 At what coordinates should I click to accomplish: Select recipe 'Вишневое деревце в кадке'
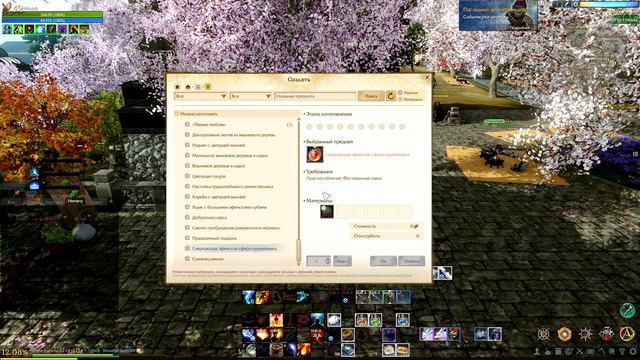point(218,166)
